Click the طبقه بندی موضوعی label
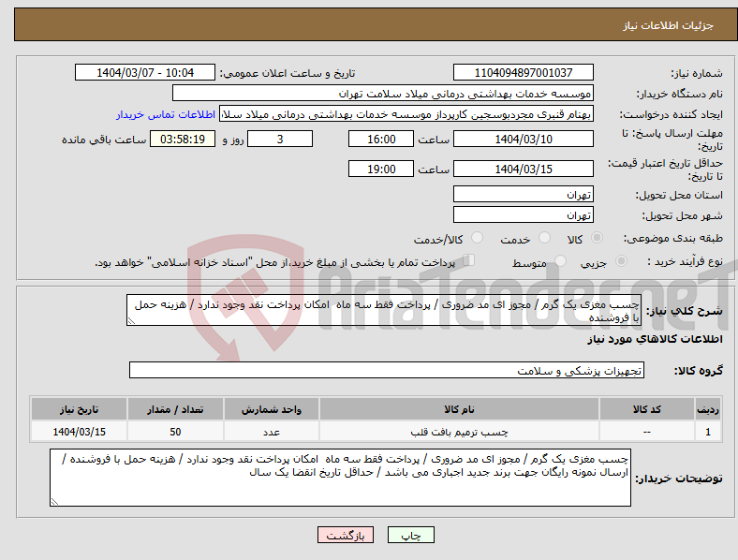 [x=673, y=238]
